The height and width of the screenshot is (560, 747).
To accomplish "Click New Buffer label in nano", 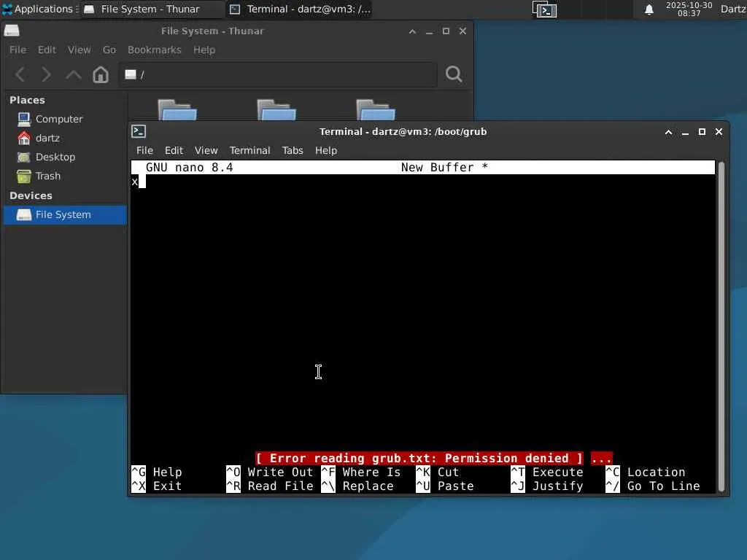I will tap(444, 168).
